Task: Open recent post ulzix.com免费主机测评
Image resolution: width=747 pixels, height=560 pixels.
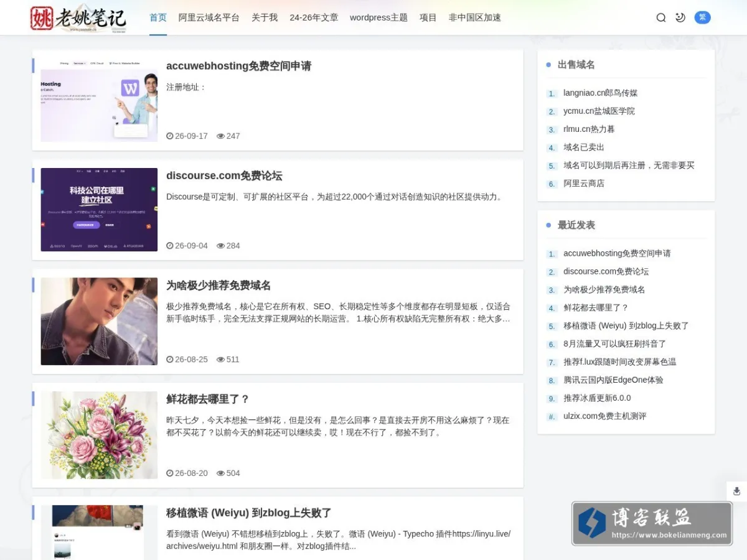Action: click(x=604, y=416)
